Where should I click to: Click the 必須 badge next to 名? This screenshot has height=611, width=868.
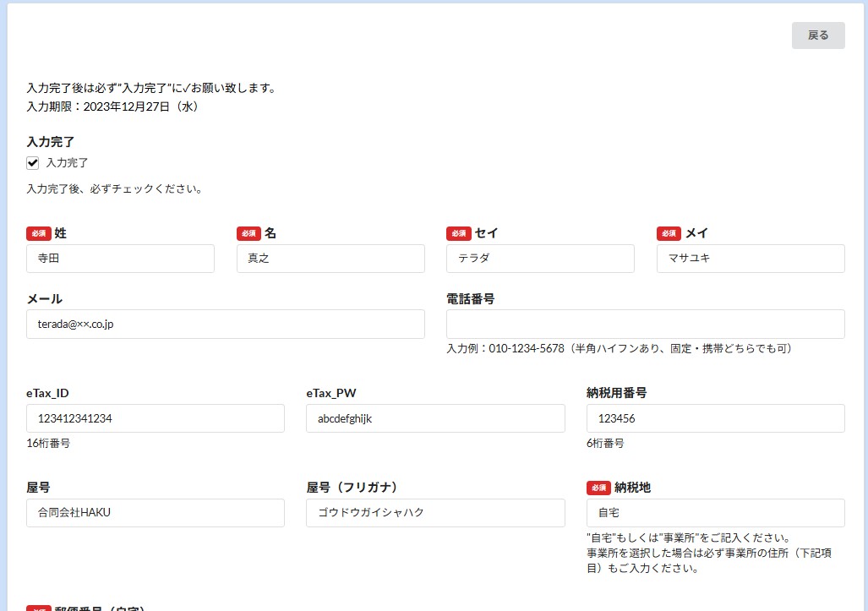coord(248,233)
